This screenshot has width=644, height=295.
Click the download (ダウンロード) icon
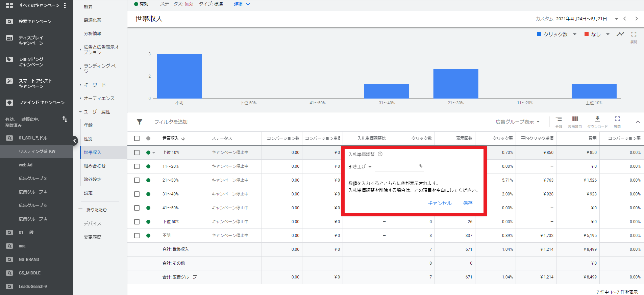click(x=597, y=119)
